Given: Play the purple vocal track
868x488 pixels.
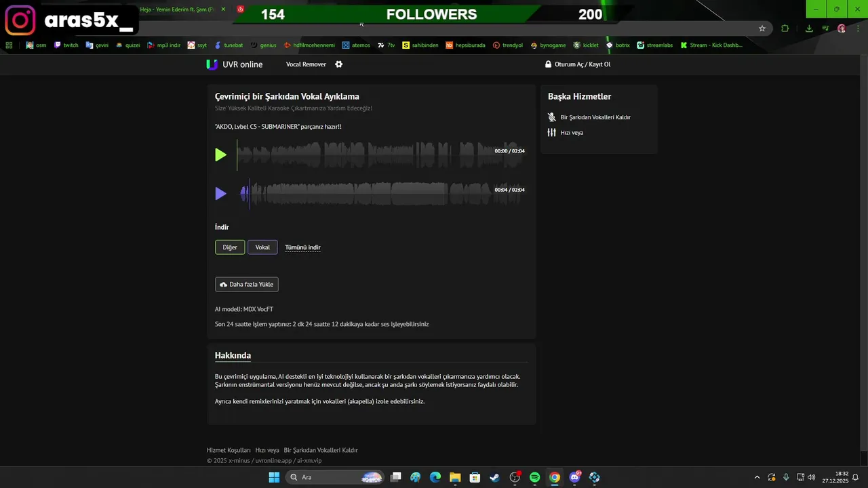Looking at the screenshot, I should click(x=220, y=193).
